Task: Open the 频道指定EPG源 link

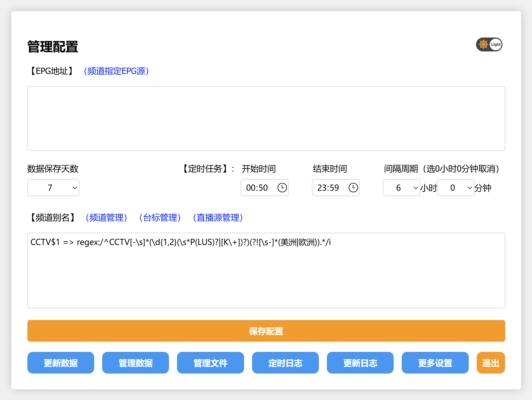Action: coord(116,71)
